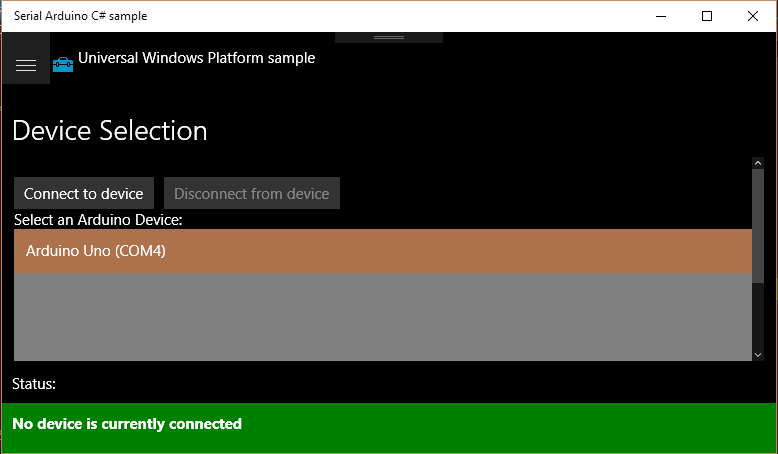
Task: Click 'Select an Arduino Device:' label
Action: [98, 220]
